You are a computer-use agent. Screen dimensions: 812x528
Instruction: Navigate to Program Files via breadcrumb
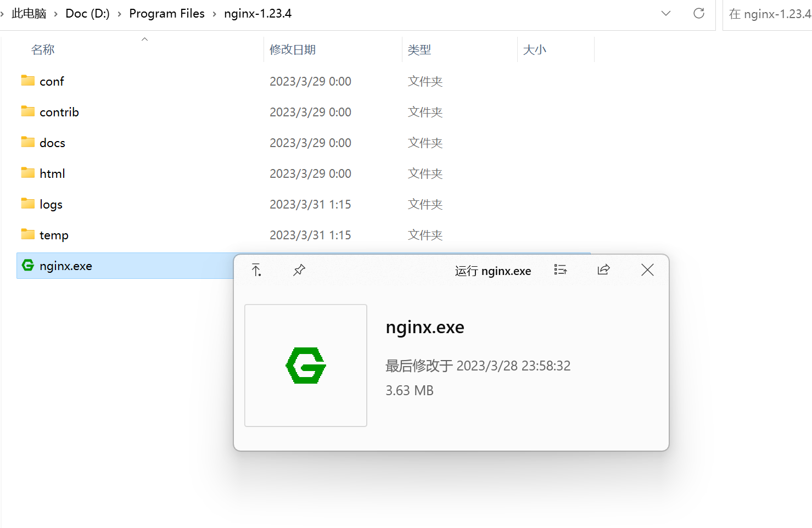click(167, 13)
